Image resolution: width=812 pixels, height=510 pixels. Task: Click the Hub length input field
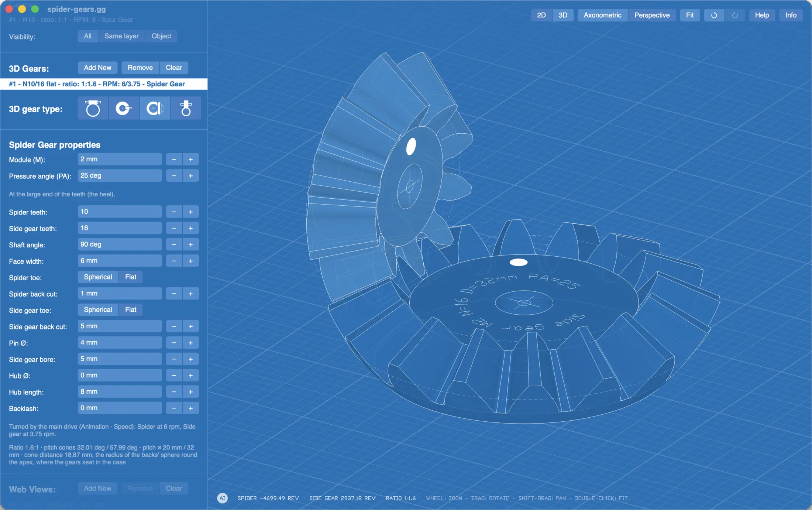pyautogui.click(x=120, y=392)
